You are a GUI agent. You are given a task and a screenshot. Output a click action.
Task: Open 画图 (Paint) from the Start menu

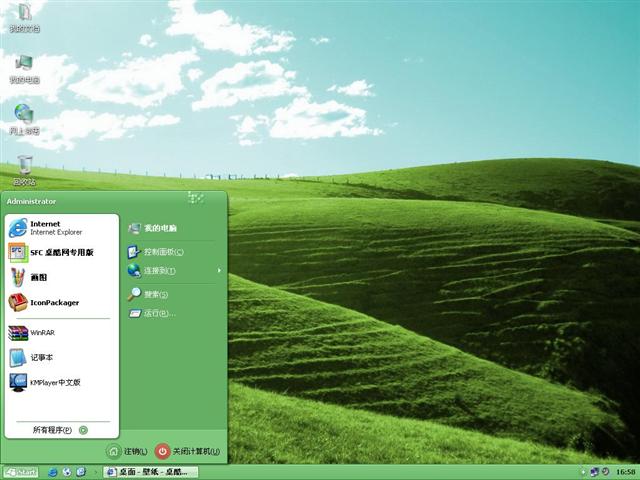click(x=61, y=278)
